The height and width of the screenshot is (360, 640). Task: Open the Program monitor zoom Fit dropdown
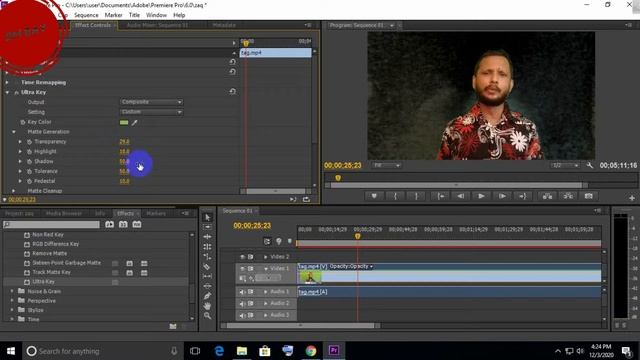[x=387, y=165]
